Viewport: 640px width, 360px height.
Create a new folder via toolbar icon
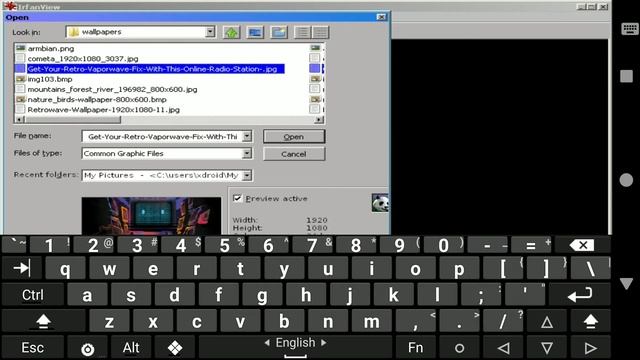[x=279, y=32]
